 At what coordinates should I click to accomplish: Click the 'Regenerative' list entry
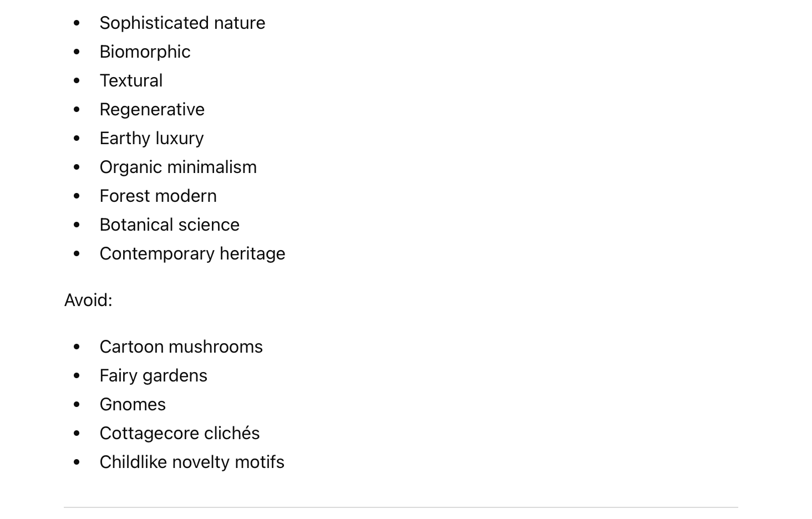pyautogui.click(x=152, y=109)
